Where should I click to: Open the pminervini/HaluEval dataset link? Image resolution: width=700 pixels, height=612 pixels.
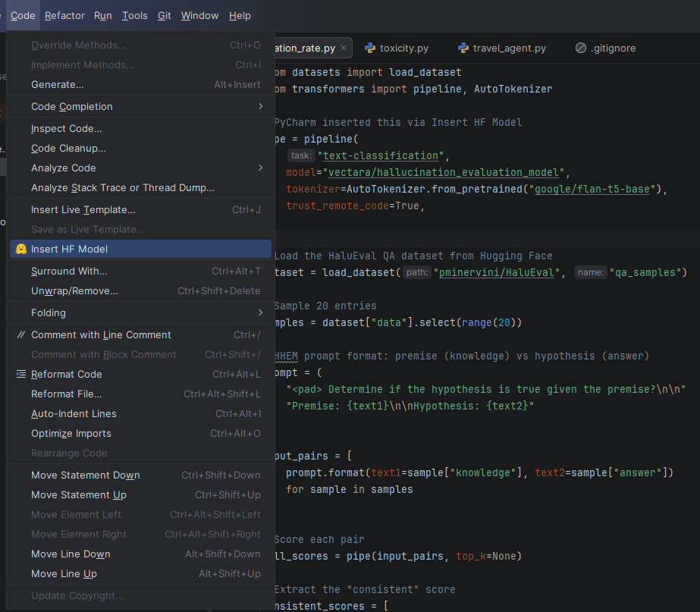[x=497, y=272]
